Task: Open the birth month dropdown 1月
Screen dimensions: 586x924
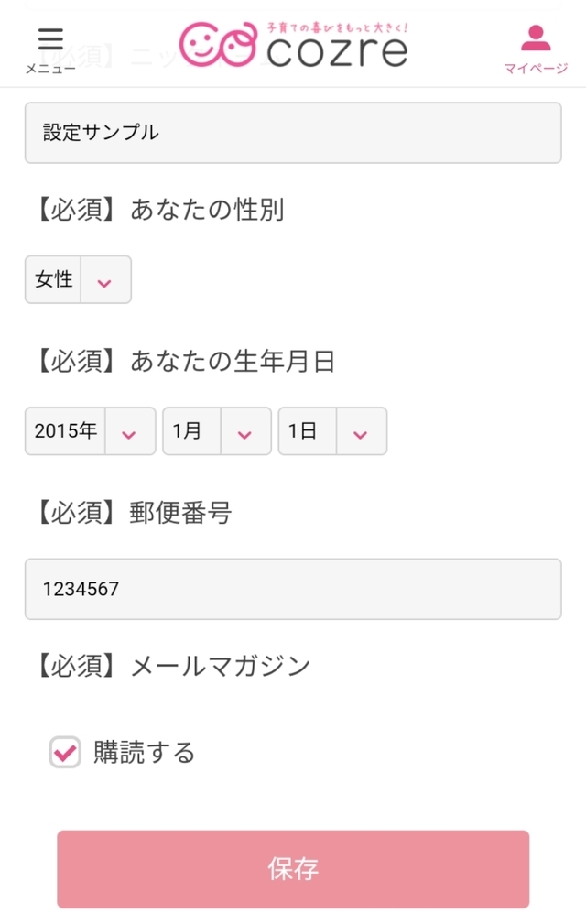Action: coord(189,431)
